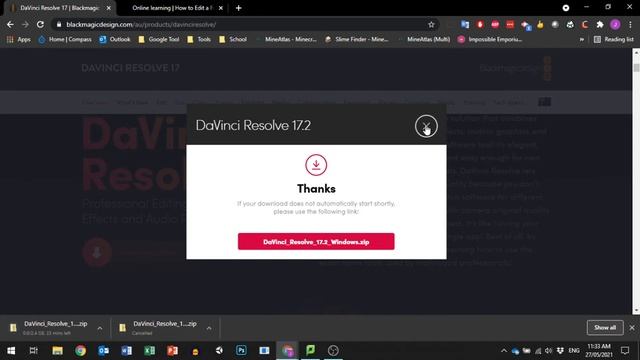Image resolution: width=640 pixels, height=360 pixels.
Task: Reload the current page
Action: point(40,24)
